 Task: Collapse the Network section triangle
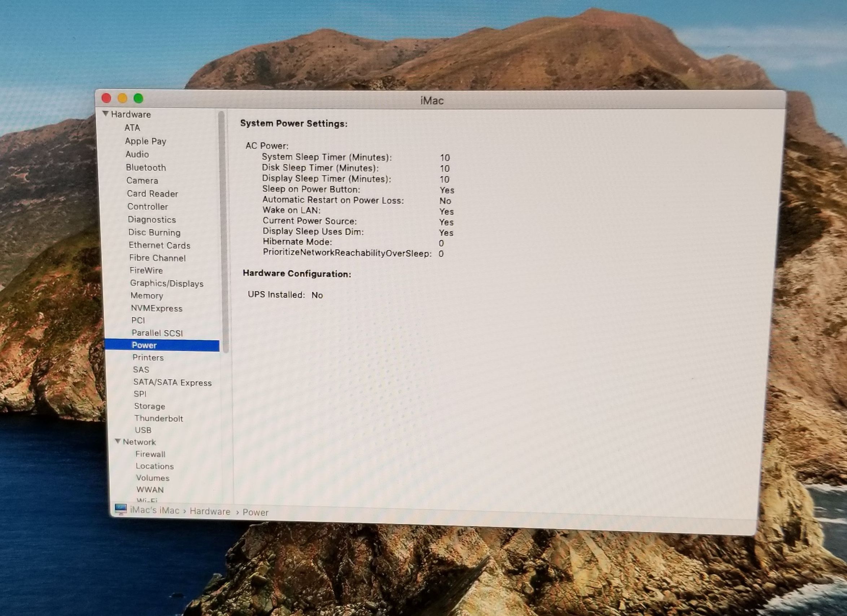[118, 441]
